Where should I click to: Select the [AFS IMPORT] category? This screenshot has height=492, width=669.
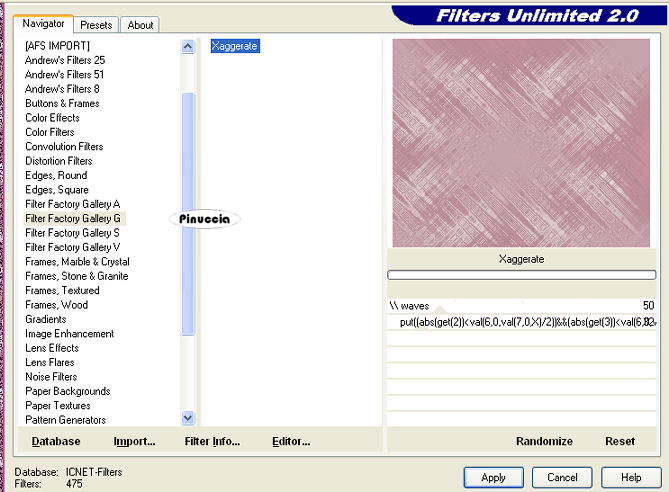(x=57, y=46)
